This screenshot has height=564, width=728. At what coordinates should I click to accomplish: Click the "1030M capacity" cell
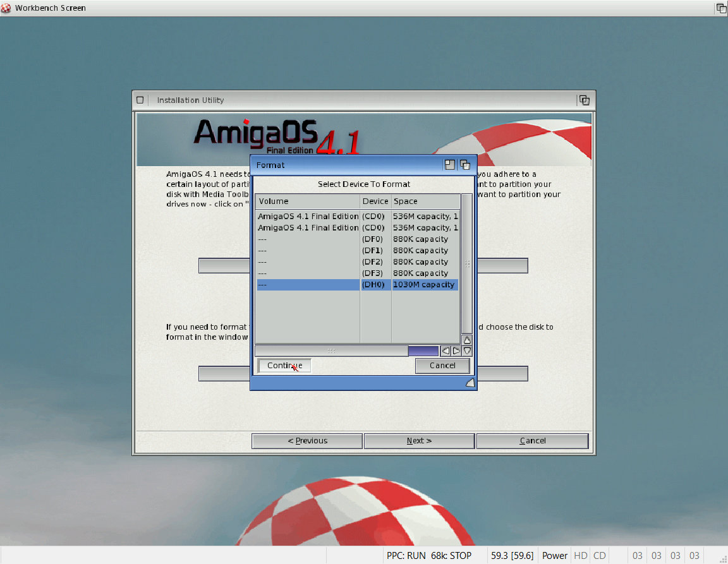[423, 285]
